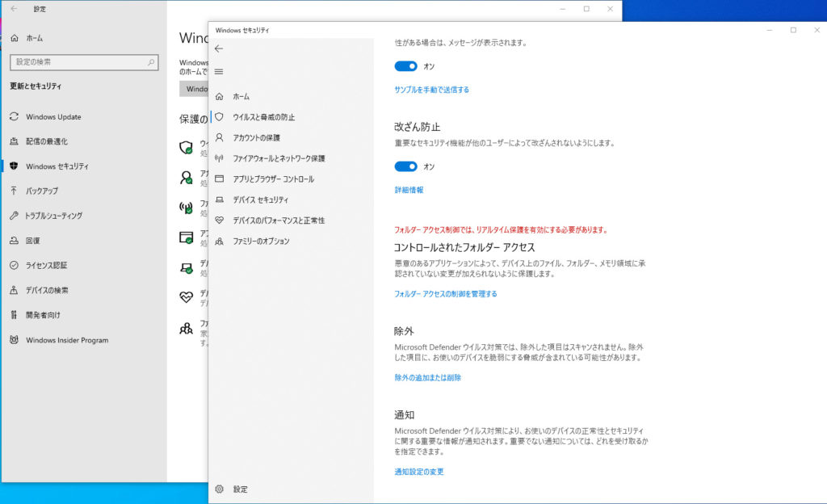827x504 pixels.
Task: Click the サンプルを手動で送信する link
Action: pos(431,90)
